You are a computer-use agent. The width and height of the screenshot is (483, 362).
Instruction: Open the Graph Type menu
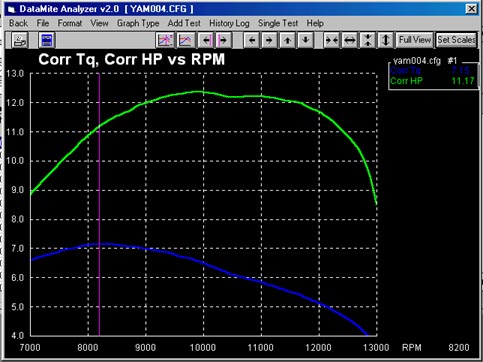(x=138, y=23)
